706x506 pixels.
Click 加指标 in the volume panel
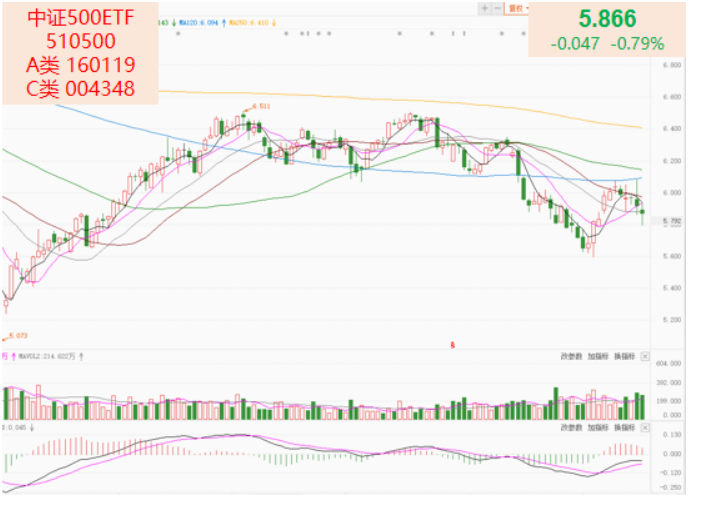click(x=598, y=357)
